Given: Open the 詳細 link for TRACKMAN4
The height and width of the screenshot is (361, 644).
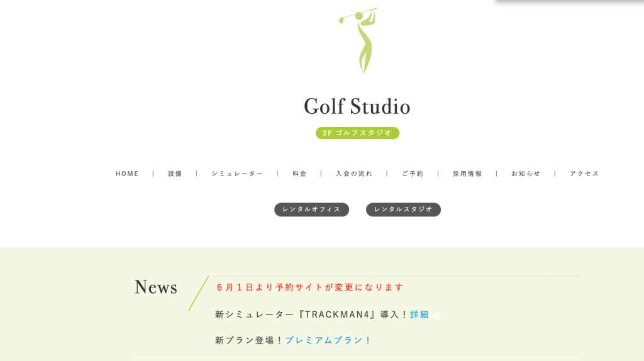Looking at the screenshot, I should 419,314.
